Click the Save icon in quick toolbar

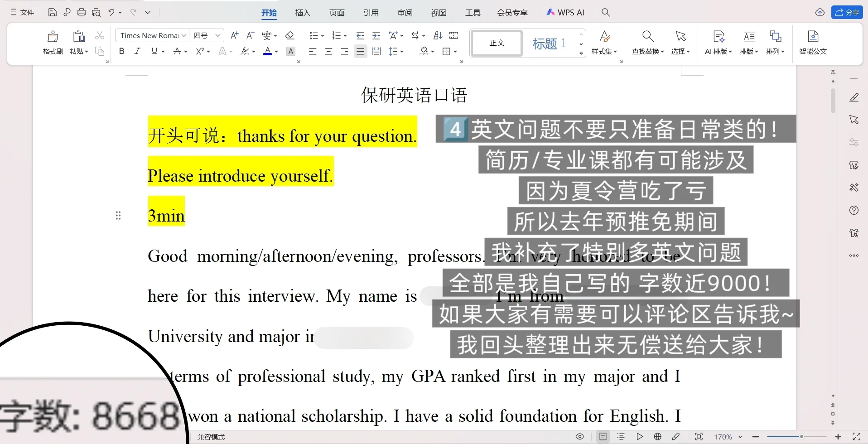click(53, 12)
